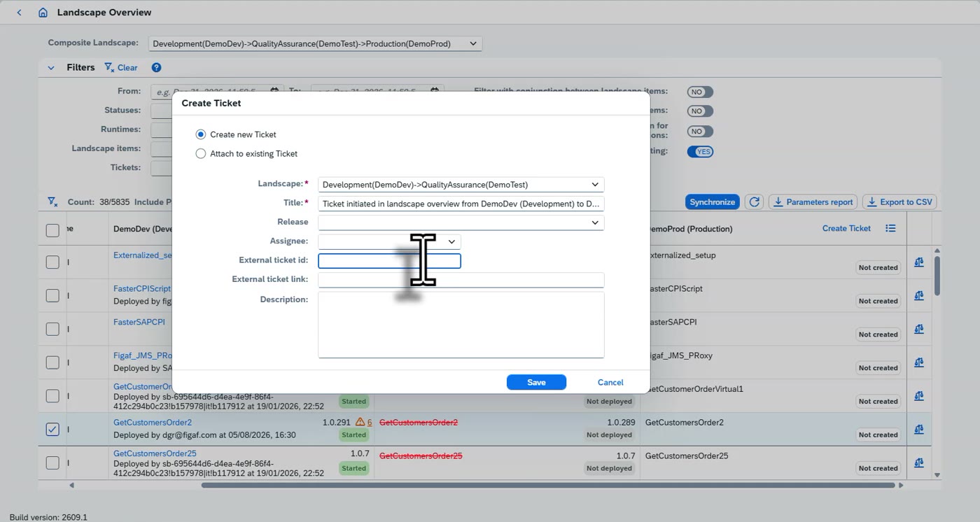Collapse the Filters section
The height and width of the screenshot is (522, 980).
tap(51, 68)
